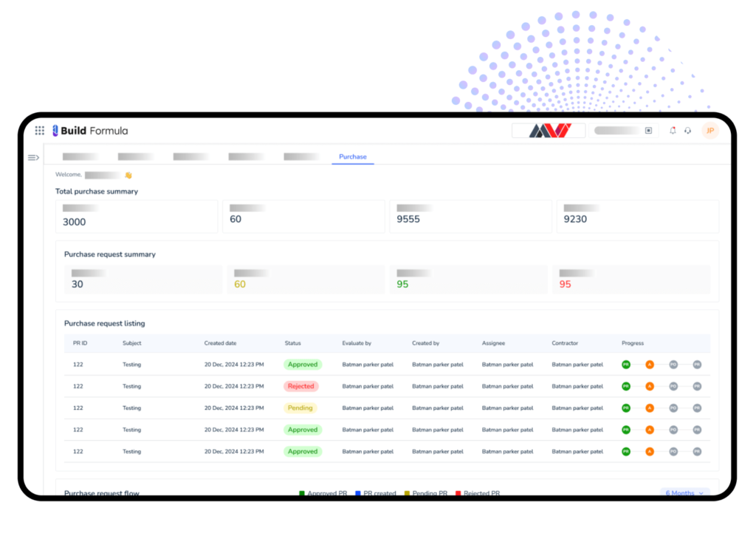Select the total summary card showing 3000

[x=137, y=216]
